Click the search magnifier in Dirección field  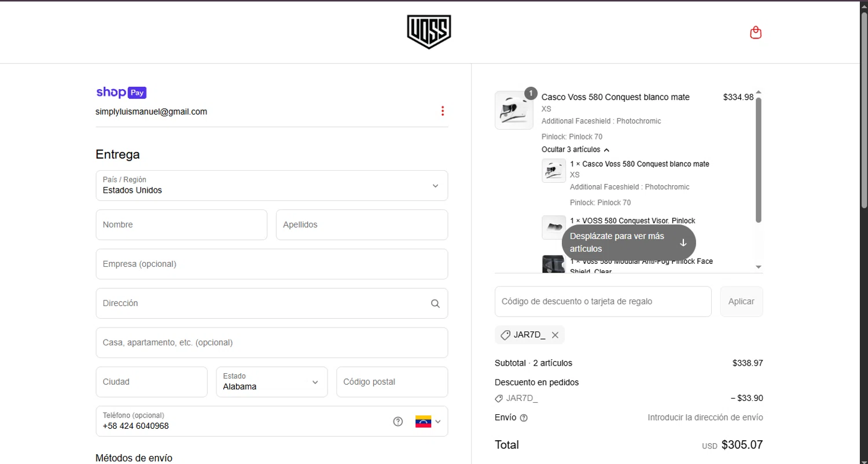pos(435,303)
